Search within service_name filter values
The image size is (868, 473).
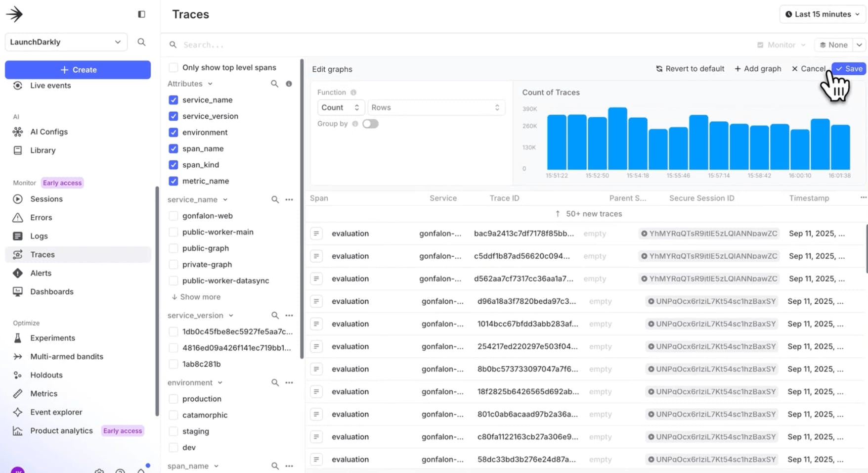(x=275, y=199)
